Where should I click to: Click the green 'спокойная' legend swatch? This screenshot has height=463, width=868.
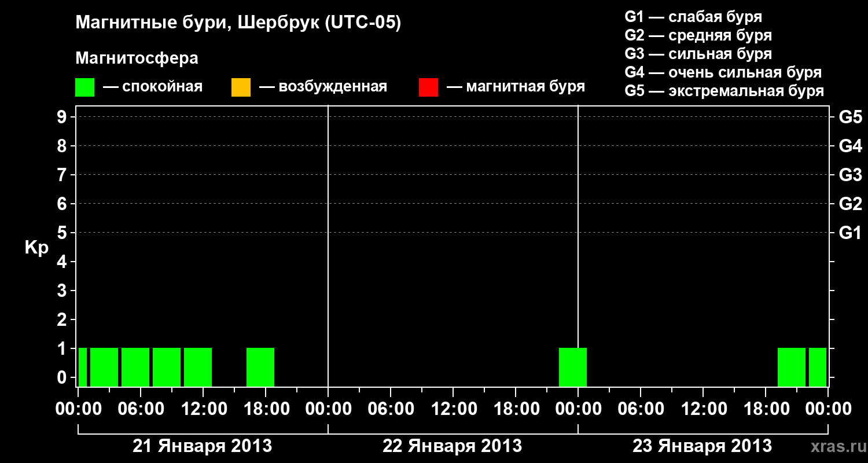tap(84, 87)
